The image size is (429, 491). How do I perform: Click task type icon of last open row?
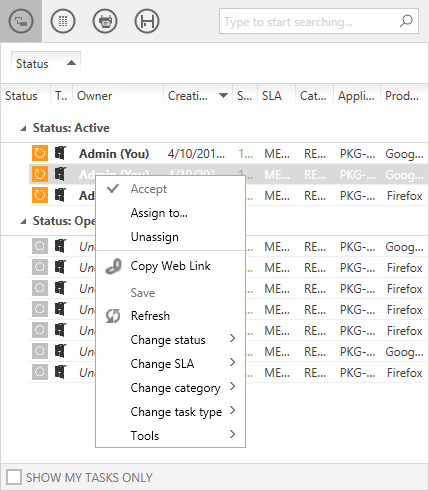click(x=61, y=372)
